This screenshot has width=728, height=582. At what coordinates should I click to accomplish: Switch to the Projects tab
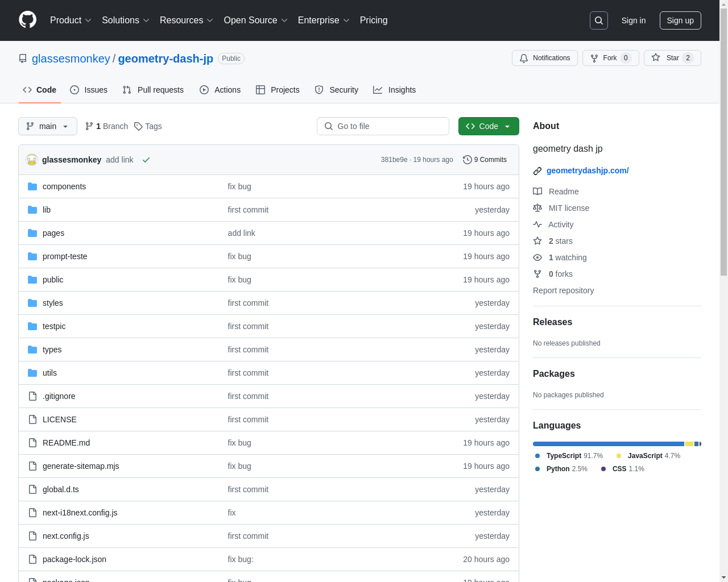(278, 90)
